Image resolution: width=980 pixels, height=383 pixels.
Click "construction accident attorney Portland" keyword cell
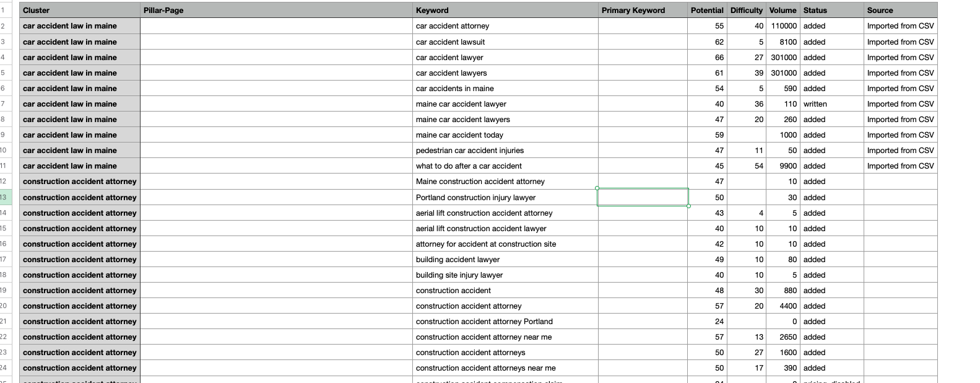click(505, 322)
